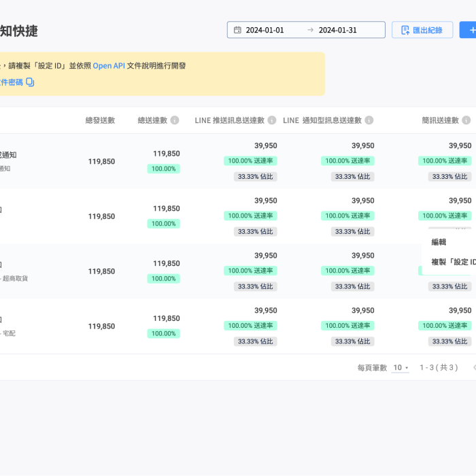Copy the file password via copy icon
476x476 pixels.
tap(30, 82)
